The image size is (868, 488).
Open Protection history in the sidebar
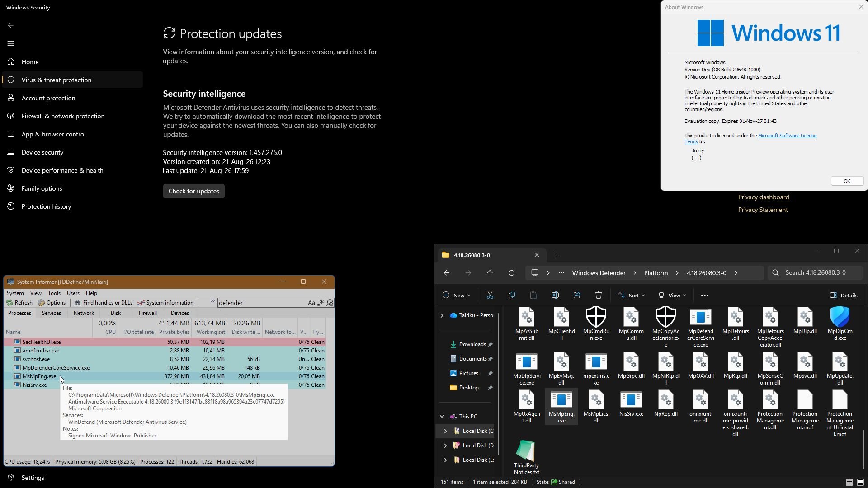(72, 206)
